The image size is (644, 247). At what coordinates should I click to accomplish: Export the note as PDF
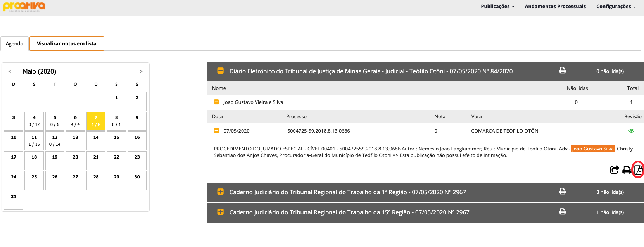(x=638, y=169)
